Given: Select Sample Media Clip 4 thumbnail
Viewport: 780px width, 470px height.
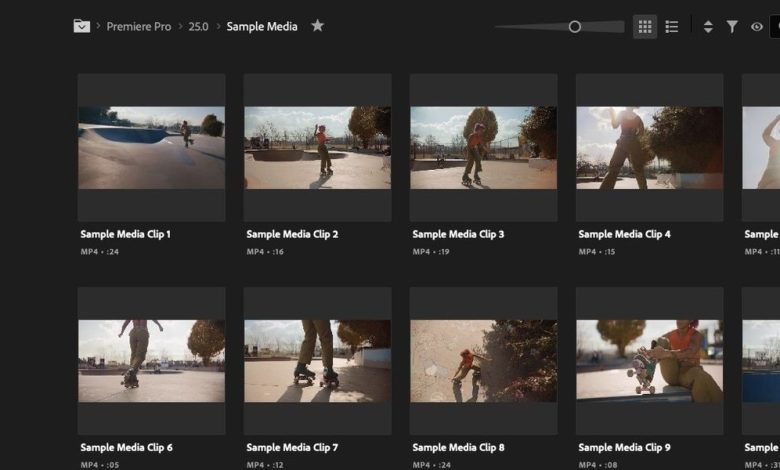Looking at the screenshot, I should click(649, 148).
